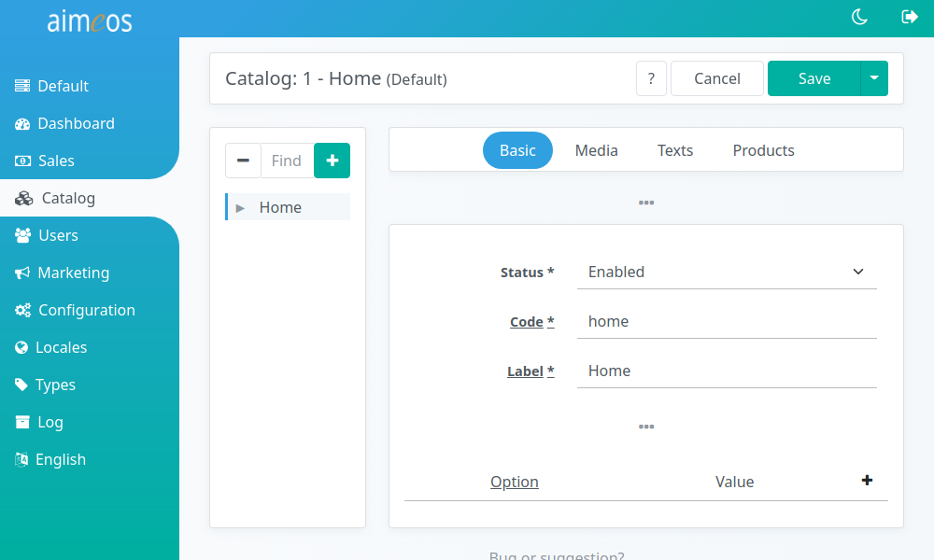
Task: Add a new category with green plus button
Action: 332,161
